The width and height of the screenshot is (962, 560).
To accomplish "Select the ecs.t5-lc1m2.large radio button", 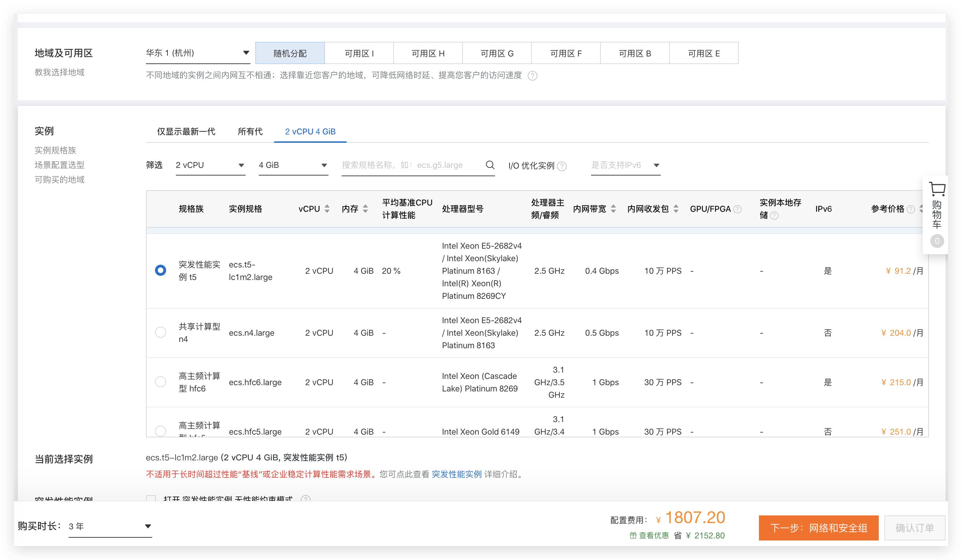I will (x=160, y=270).
